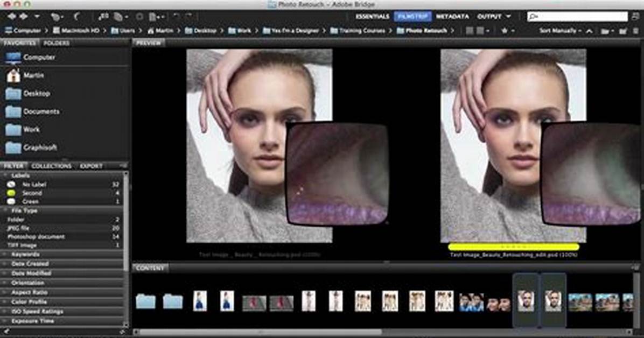Toggle ascending sort order arrow
Image resolution: width=644 pixels, height=338 pixels.
pos(589,31)
